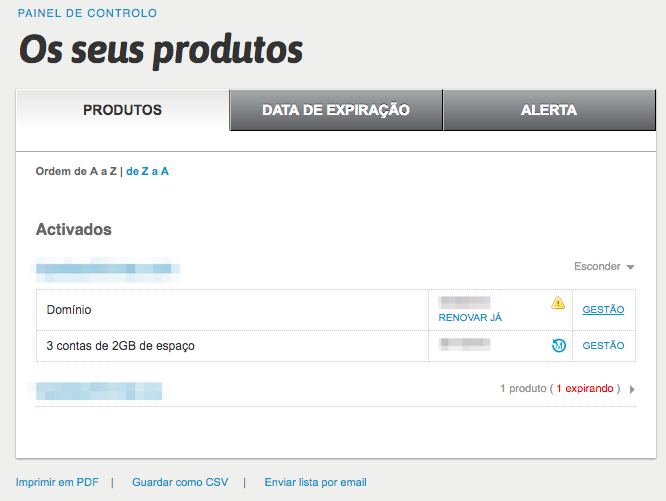Click the Painel de Controlo breadcrumb
The image size is (666, 501).
click(87, 13)
